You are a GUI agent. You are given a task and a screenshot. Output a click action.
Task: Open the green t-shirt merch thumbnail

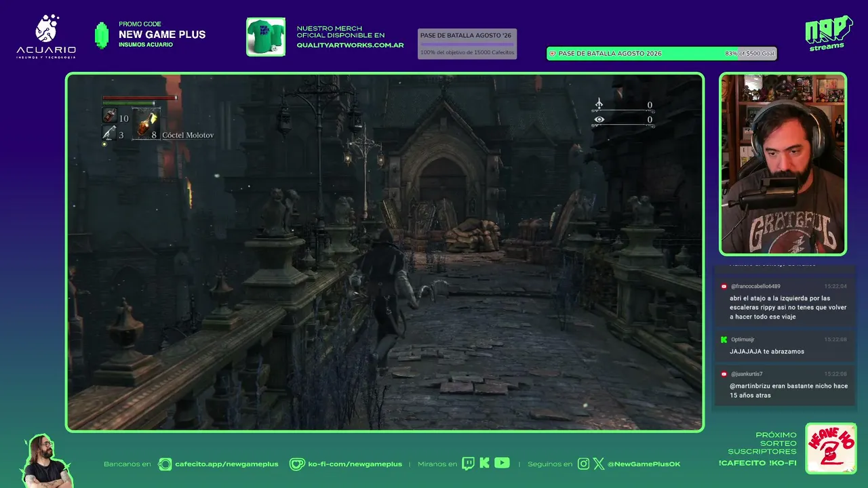[x=266, y=37]
